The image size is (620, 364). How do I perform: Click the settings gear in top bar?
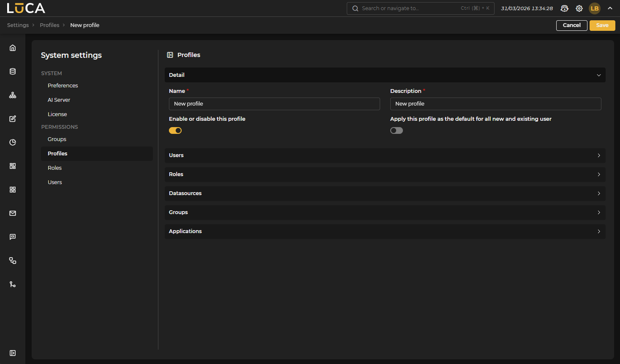point(579,8)
